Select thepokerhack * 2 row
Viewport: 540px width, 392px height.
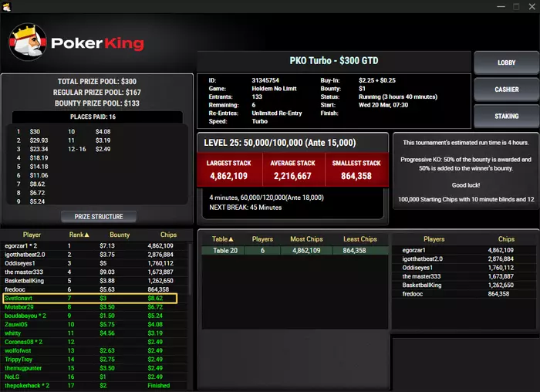click(x=95, y=386)
